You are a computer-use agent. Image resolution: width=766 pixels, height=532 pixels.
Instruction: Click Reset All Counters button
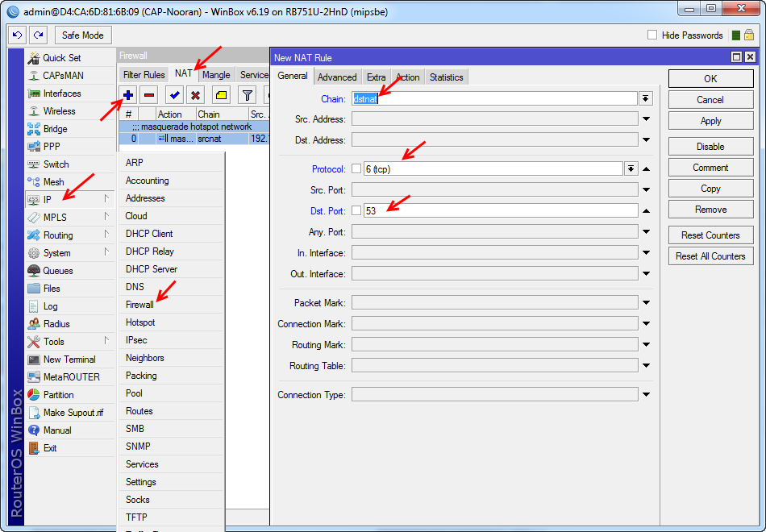(x=711, y=256)
